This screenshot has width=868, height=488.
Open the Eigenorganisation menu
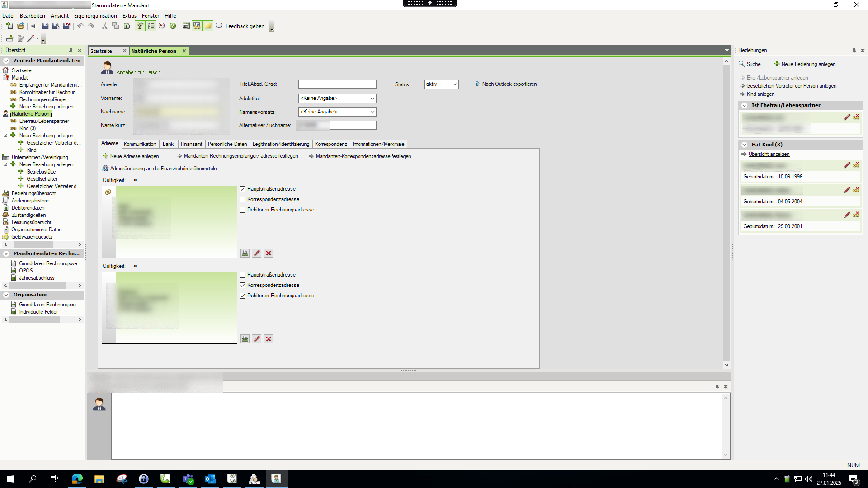(x=95, y=16)
